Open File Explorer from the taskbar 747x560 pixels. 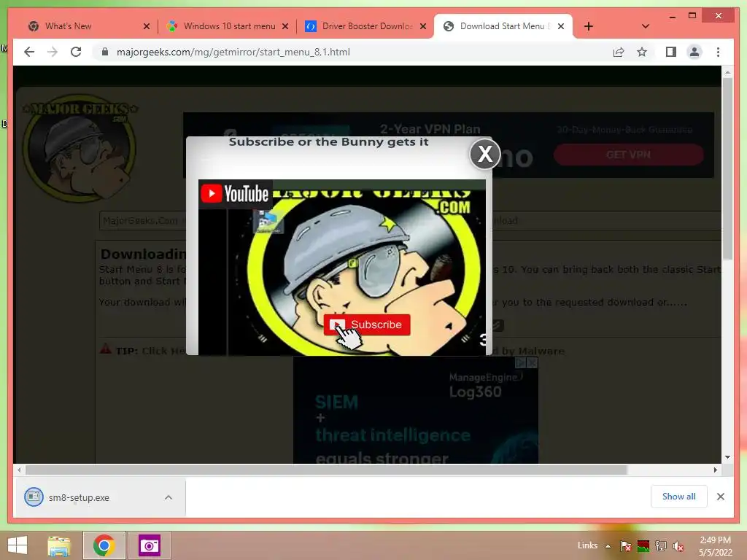pyautogui.click(x=58, y=545)
